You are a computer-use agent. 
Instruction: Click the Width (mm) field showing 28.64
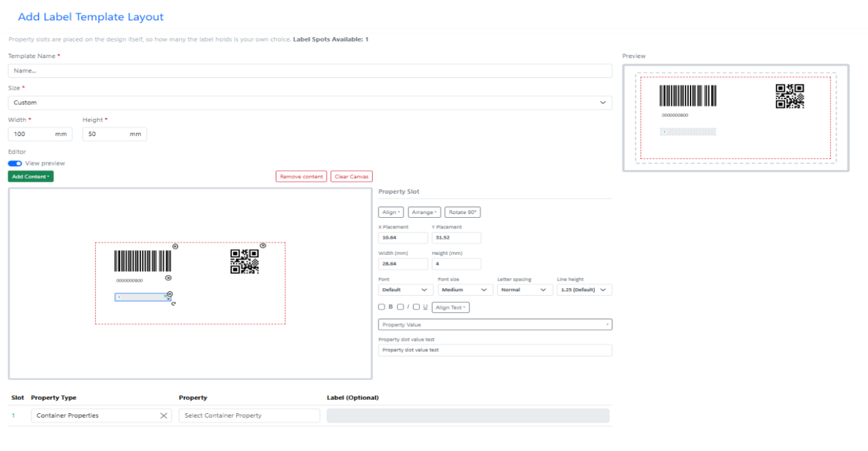pyautogui.click(x=403, y=264)
